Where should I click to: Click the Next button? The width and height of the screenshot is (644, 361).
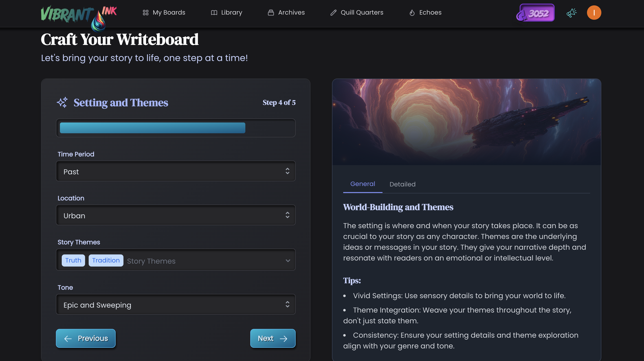[x=273, y=338]
